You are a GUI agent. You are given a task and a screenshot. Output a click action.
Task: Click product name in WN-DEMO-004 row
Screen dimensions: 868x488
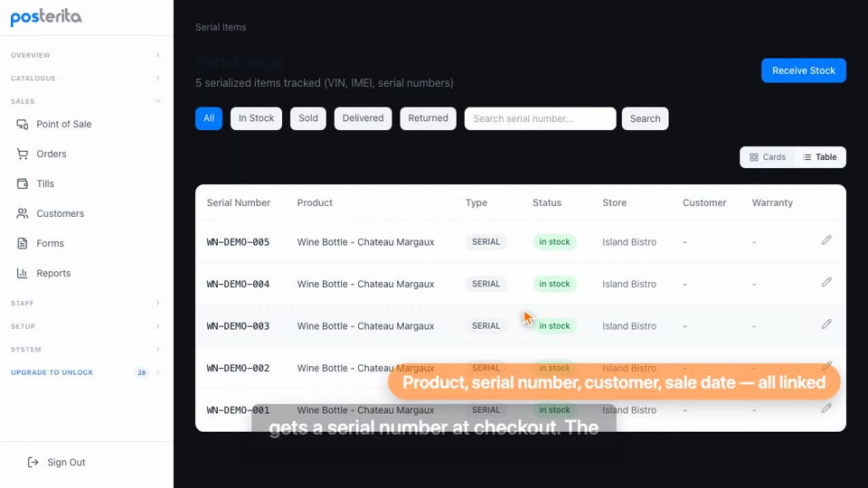pos(365,284)
